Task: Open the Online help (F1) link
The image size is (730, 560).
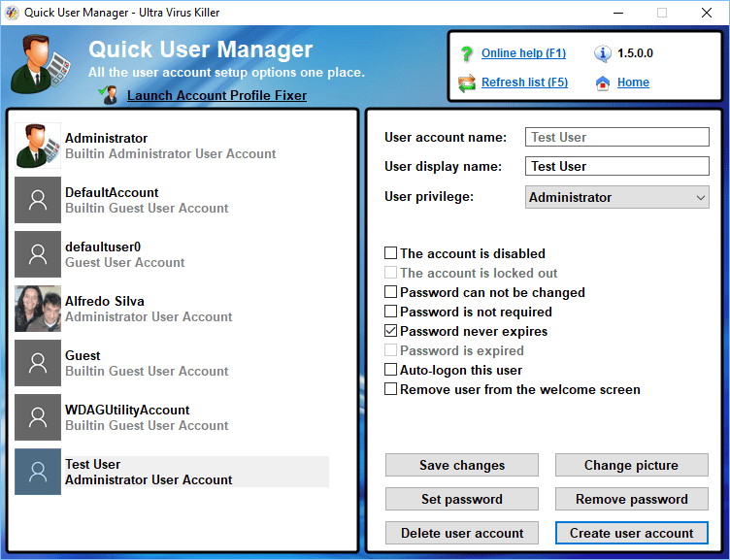Action: click(523, 53)
